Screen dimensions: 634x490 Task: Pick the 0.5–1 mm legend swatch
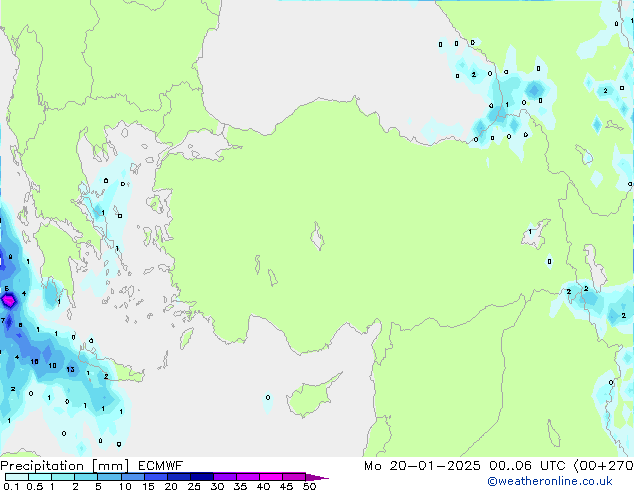pyautogui.click(x=40, y=477)
